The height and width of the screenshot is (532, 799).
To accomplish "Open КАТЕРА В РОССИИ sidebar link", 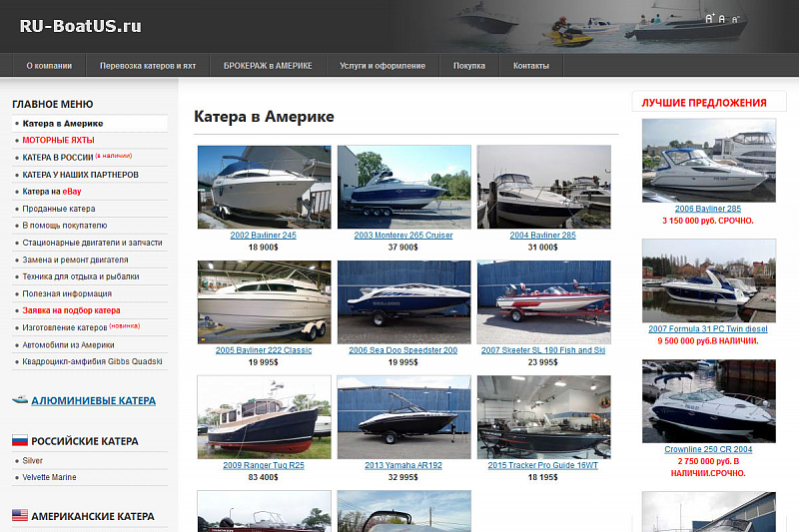I will pyautogui.click(x=58, y=158).
